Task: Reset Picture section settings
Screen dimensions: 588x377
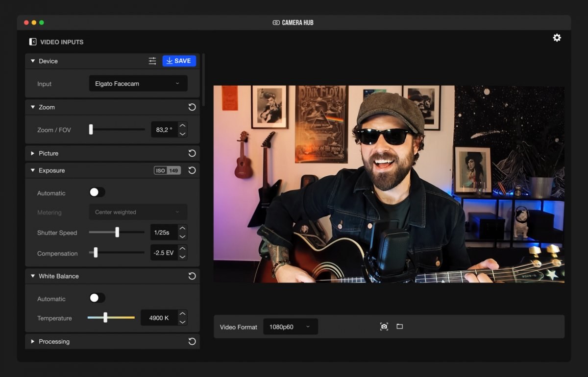Action: [x=192, y=153]
